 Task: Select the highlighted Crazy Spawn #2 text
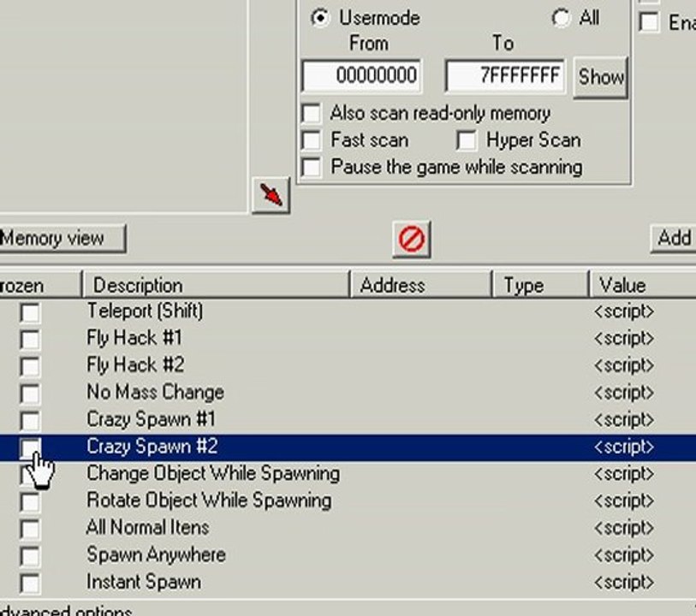(152, 447)
